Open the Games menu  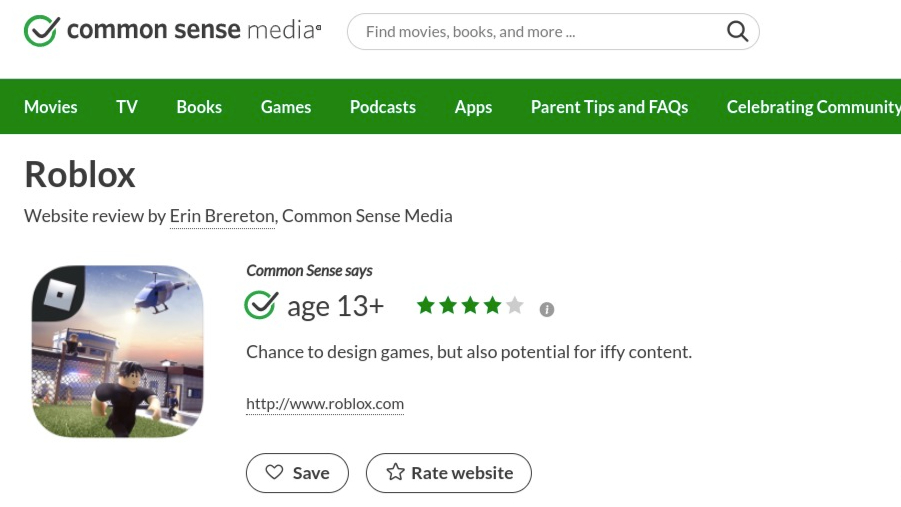286,107
